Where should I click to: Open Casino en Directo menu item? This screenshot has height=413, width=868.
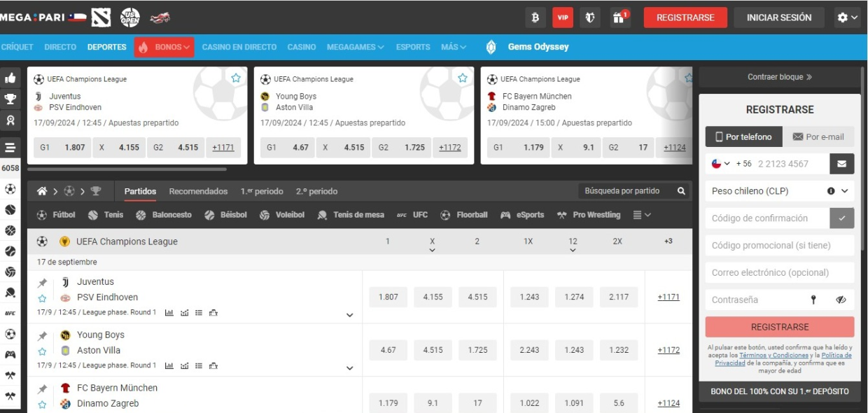coord(239,47)
